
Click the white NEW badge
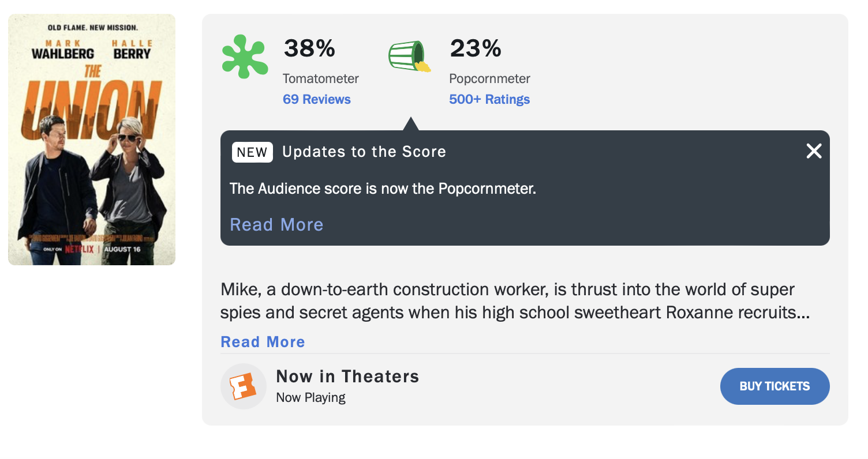pyautogui.click(x=252, y=152)
